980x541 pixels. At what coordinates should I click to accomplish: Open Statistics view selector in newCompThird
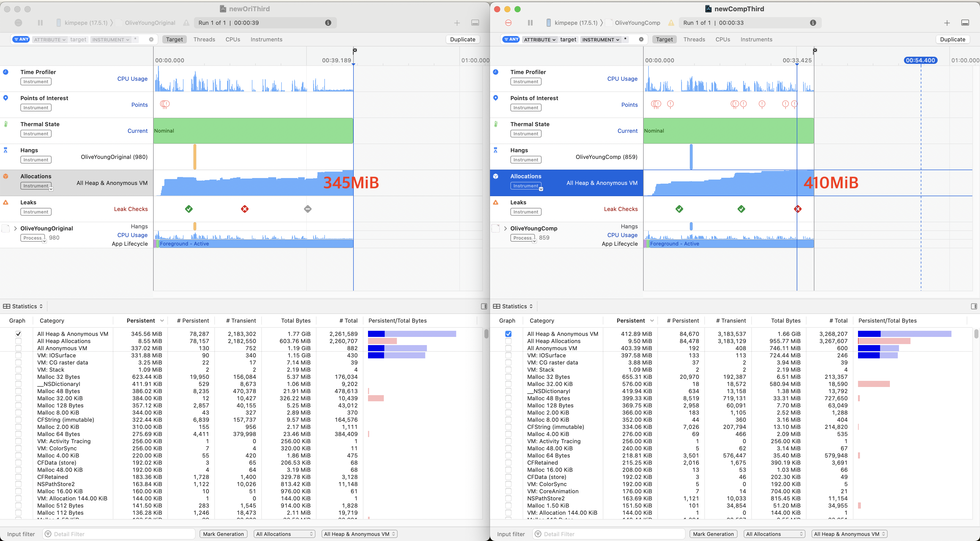513,307
